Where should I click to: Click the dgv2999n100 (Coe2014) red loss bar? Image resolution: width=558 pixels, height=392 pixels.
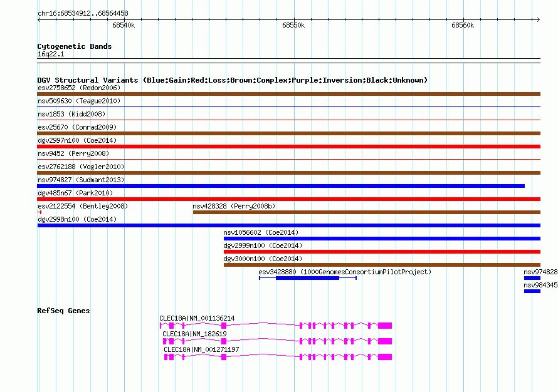[382, 252]
